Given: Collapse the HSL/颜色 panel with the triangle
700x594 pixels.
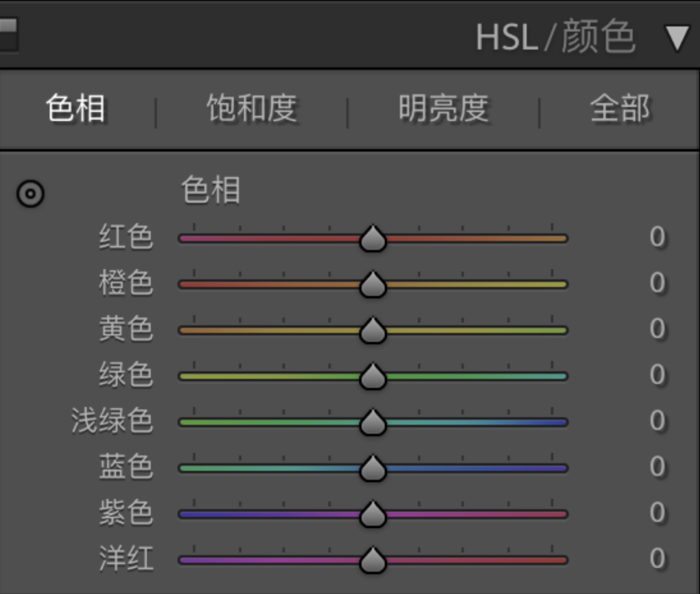Looking at the screenshot, I should tap(677, 39).
